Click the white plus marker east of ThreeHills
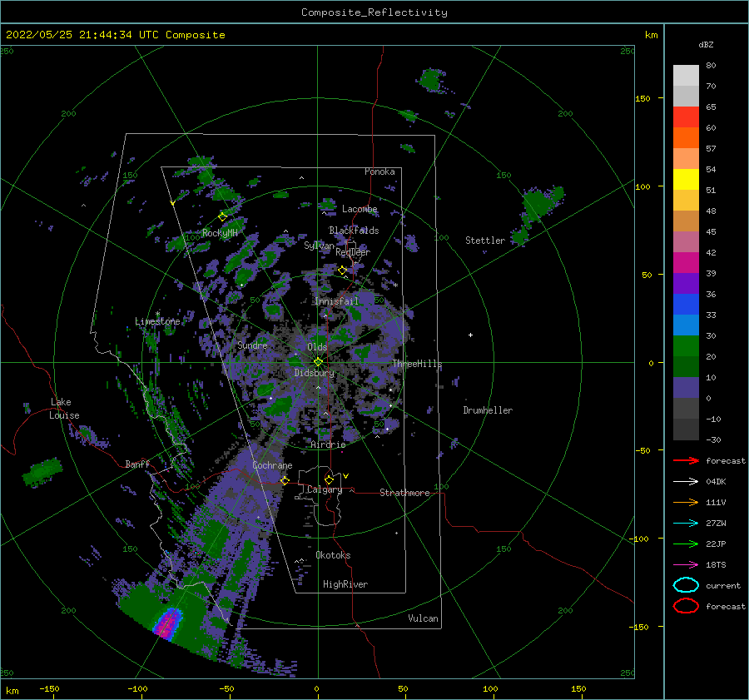 (470, 335)
